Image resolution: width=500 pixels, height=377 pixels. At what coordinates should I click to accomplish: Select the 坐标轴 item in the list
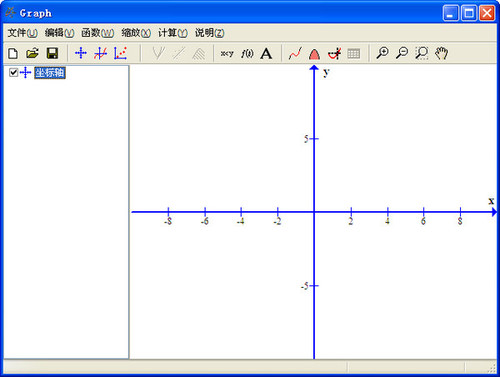click(50, 73)
